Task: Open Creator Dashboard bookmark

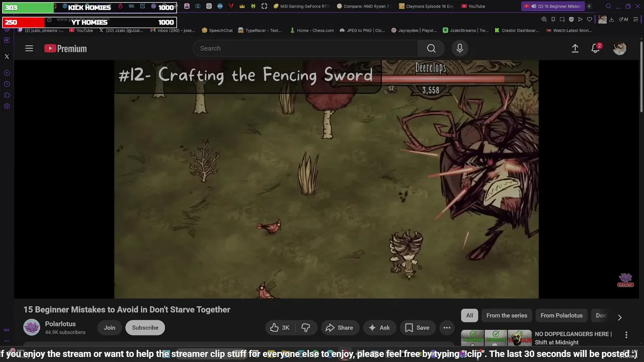Action: (x=517, y=30)
